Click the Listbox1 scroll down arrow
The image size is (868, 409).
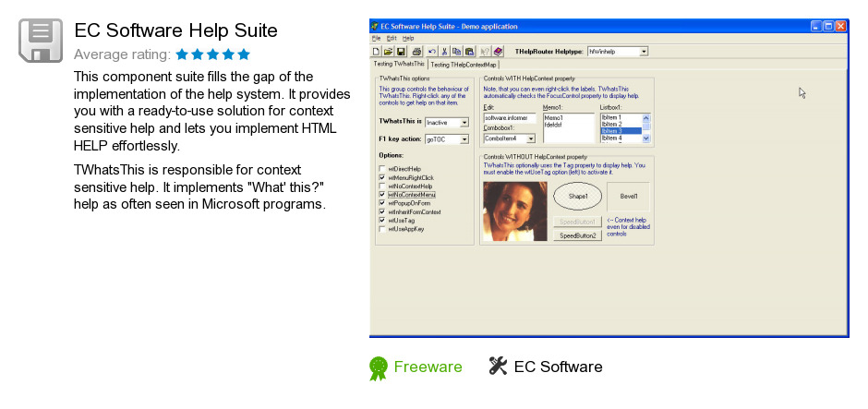(x=646, y=138)
